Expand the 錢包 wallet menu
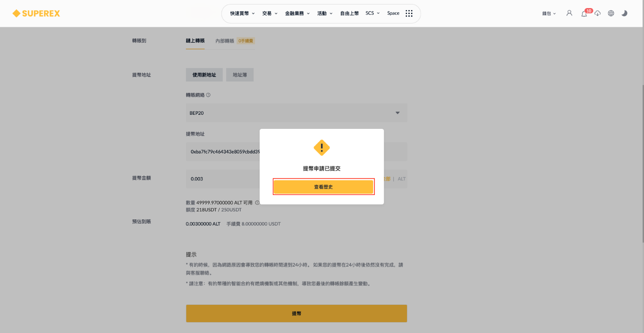The height and width of the screenshot is (333, 644). [549, 13]
